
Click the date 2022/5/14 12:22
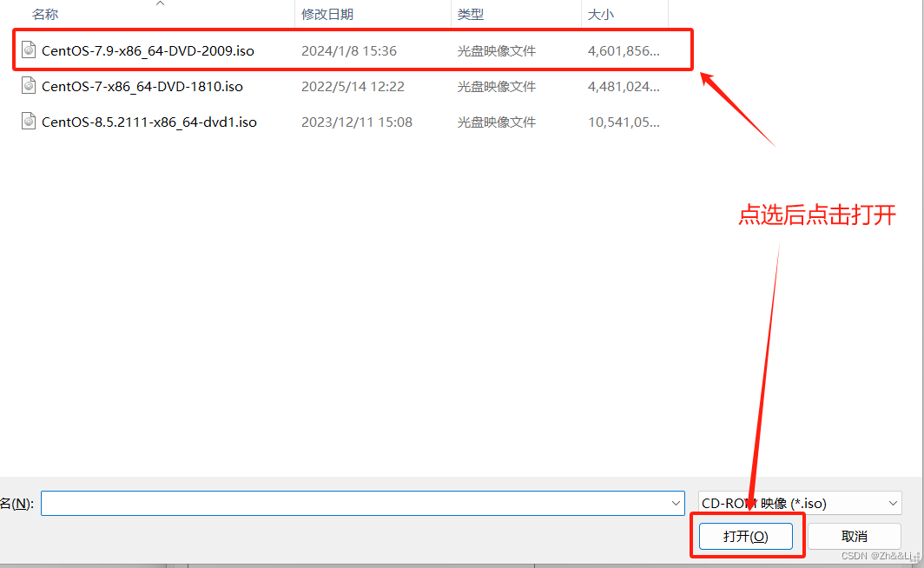(x=353, y=87)
